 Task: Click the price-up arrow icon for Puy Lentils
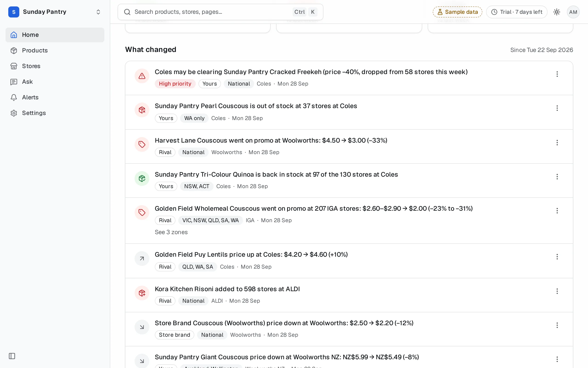point(142,259)
